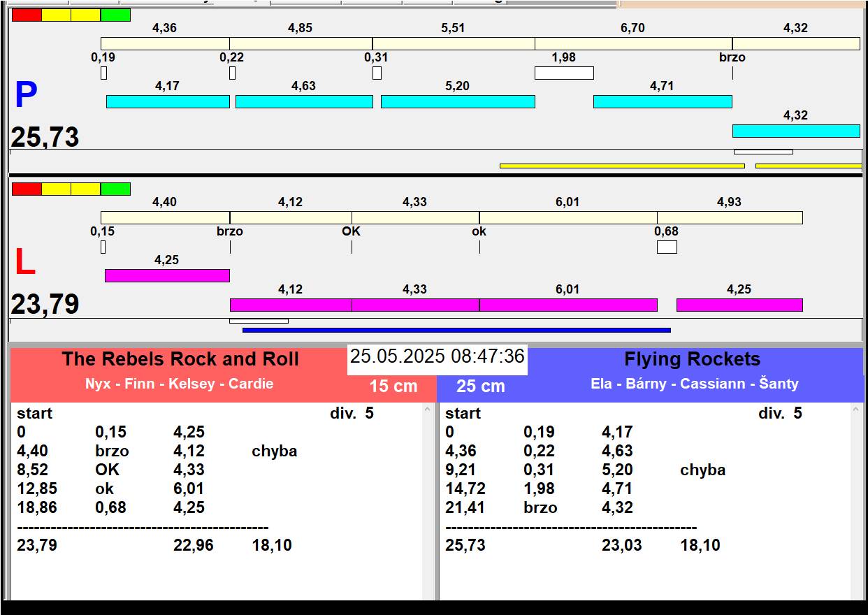868x615 pixels.
Task: Click the Ela - Bárny - Cassiann - Šanty lineup
Action: coord(695,384)
